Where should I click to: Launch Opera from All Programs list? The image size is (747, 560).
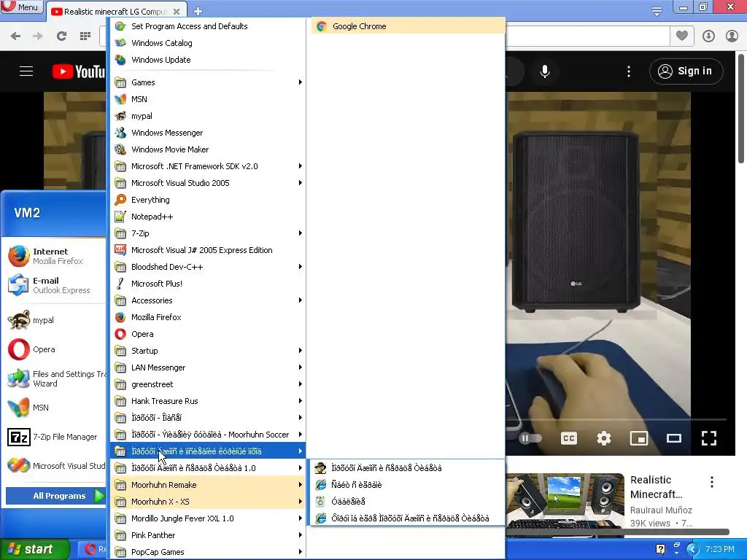(x=208, y=334)
